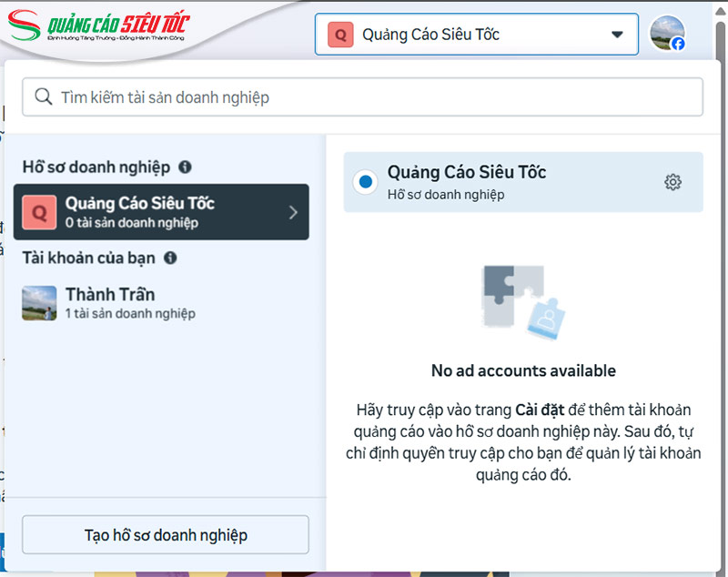Screen dimensions: 728x577
Task: Click the Tạo hồ sơ doanh nghiệp button
Action: tap(166, 534)
